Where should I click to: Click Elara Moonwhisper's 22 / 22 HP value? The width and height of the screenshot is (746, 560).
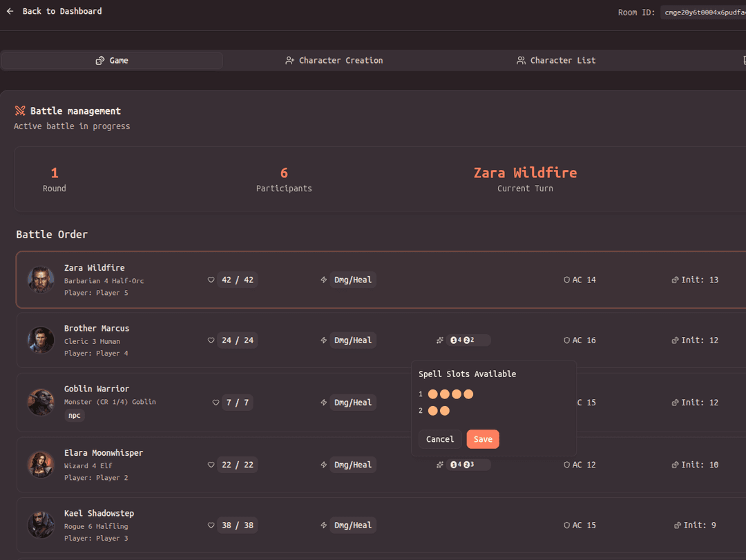[x=238, y=465]
